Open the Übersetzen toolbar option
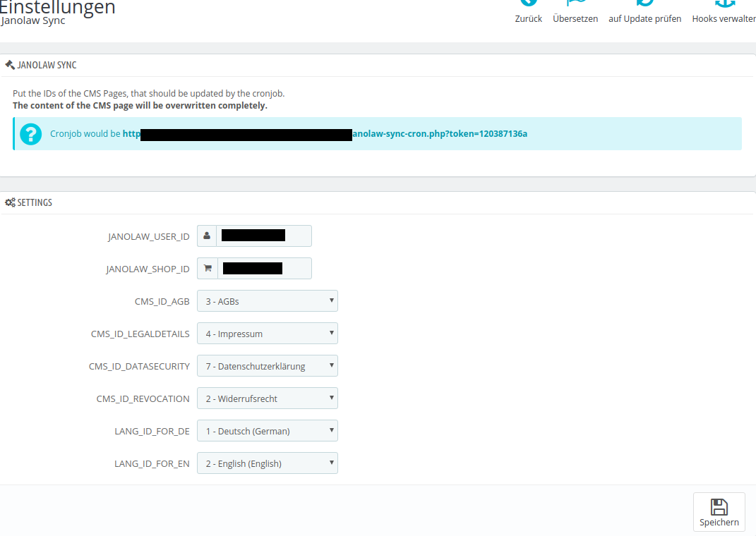This screenshot has width=756, height=536. coord(575,13)
